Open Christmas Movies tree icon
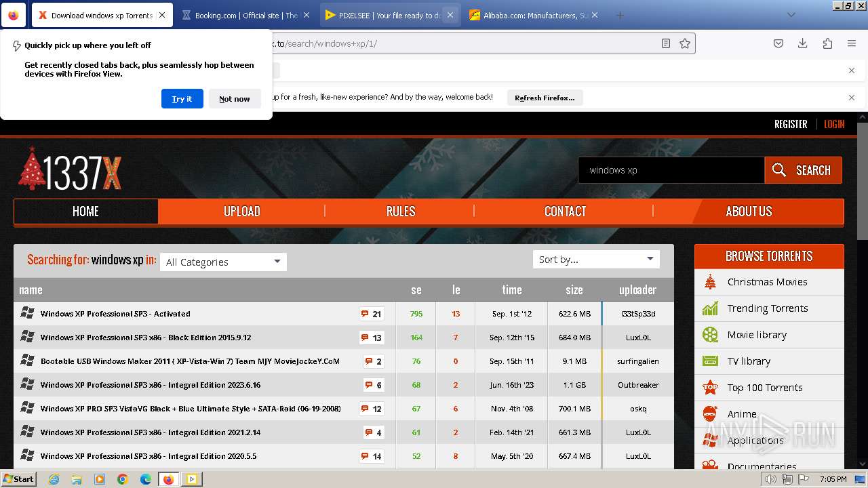The width and height of the screenshot is (868, 488). [x=710, y=281]
